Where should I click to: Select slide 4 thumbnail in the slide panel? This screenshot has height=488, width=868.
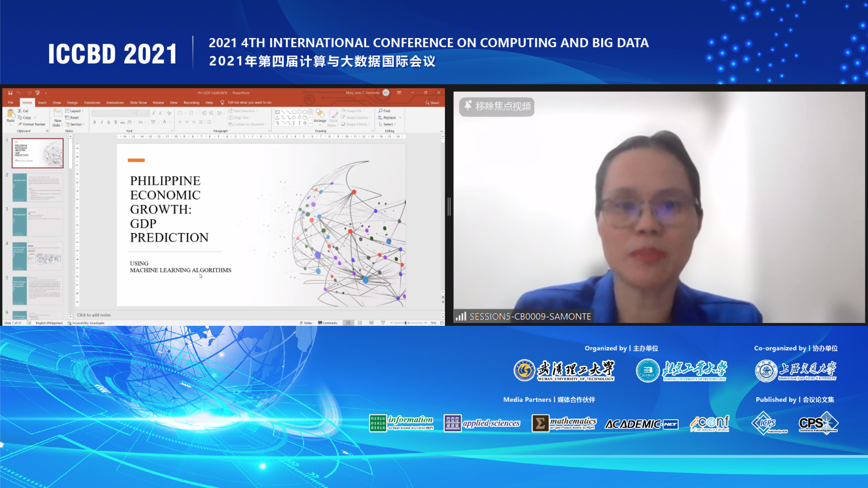(x=38, y=256)
